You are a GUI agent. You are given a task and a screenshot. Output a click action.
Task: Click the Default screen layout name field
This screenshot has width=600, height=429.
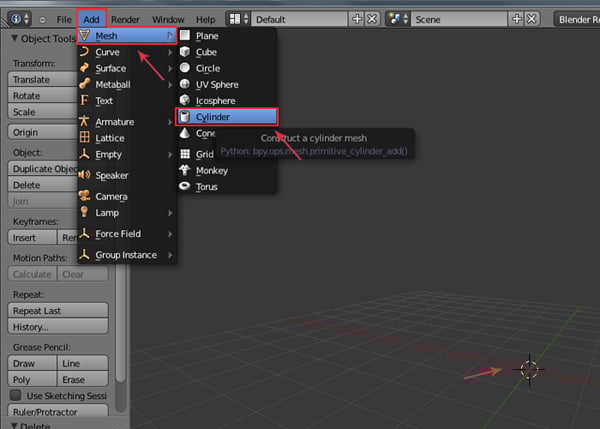(x=300, y=19)
